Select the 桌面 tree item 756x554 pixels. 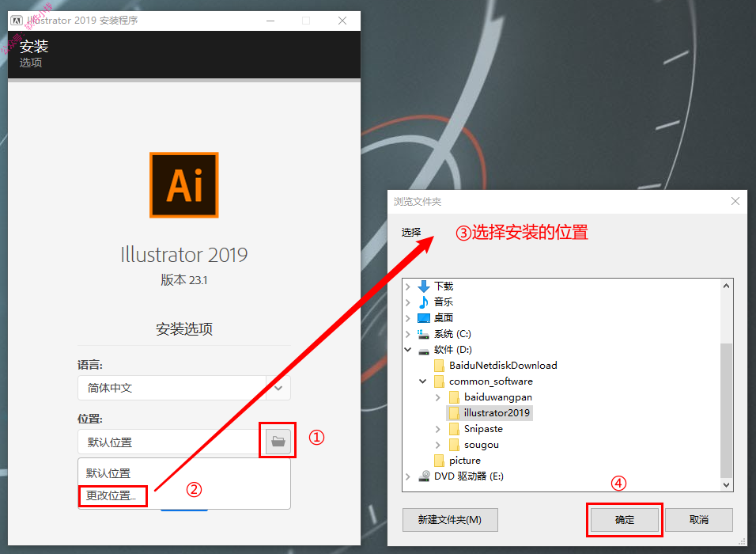(444, 318)
